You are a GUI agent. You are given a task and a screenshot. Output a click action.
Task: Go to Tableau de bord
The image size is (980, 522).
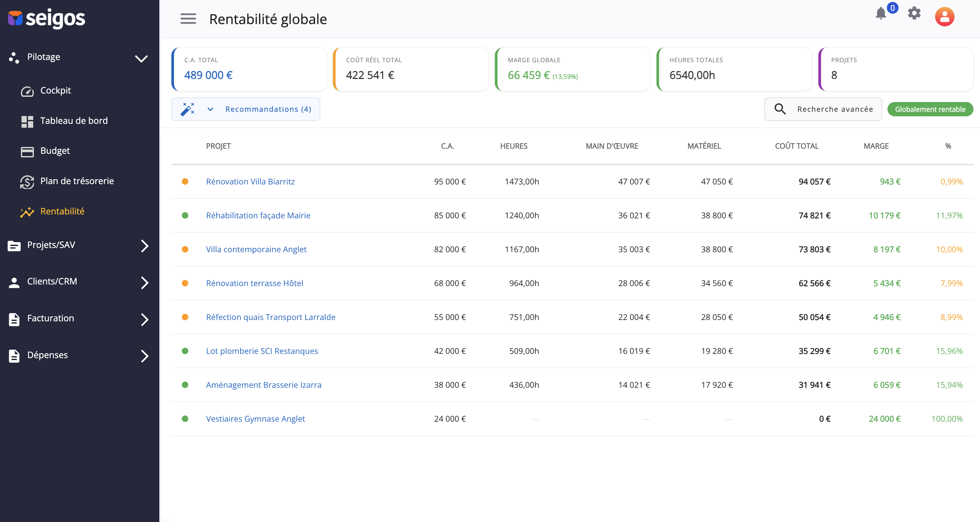(x=74, y=121)
